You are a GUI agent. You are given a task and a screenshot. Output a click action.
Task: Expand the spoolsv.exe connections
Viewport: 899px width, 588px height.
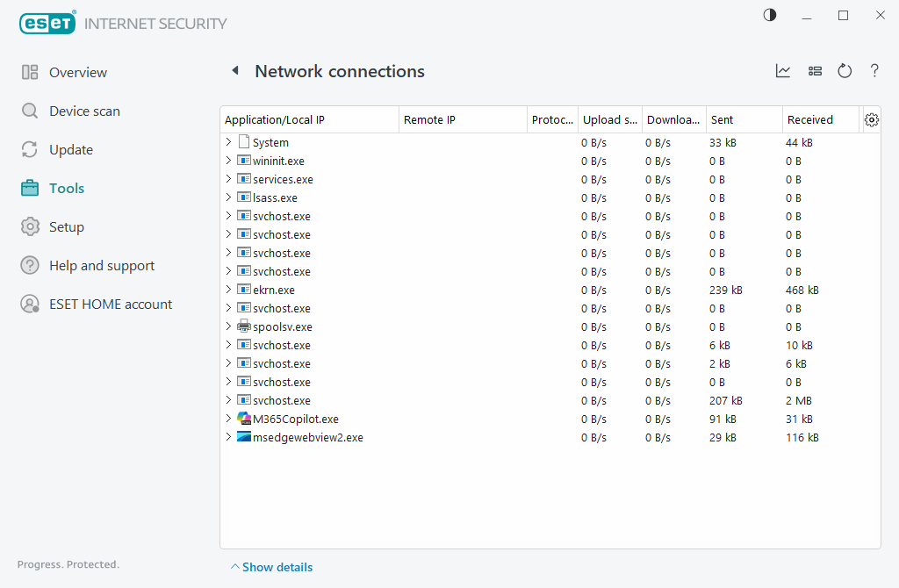point(228,326)
